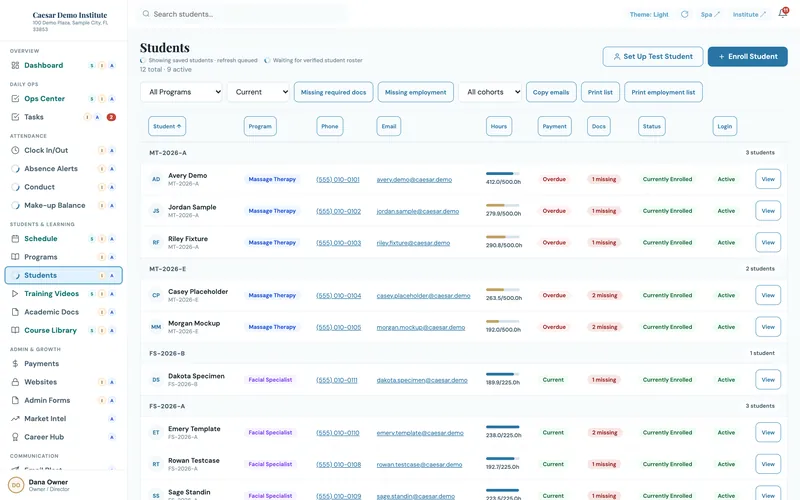Click the refresh icon in top bar
The image size is (800, 500).
point(685,14)
